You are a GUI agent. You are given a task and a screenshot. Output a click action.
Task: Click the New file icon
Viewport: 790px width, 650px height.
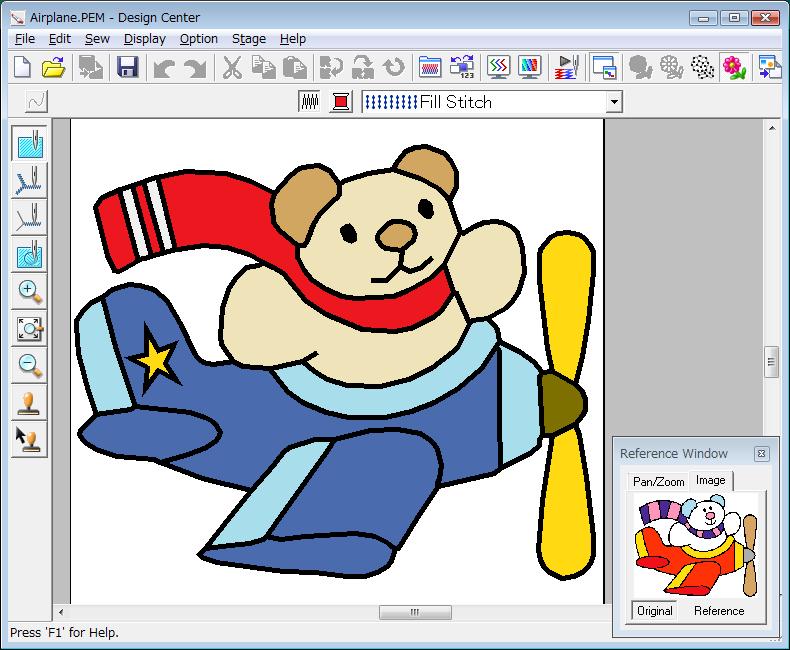22,67
